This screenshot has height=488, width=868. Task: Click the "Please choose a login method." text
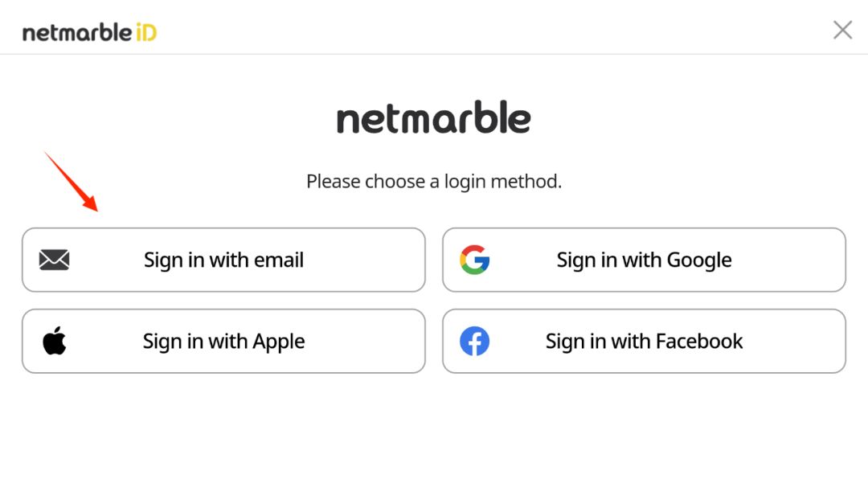[x=433, y=182]
